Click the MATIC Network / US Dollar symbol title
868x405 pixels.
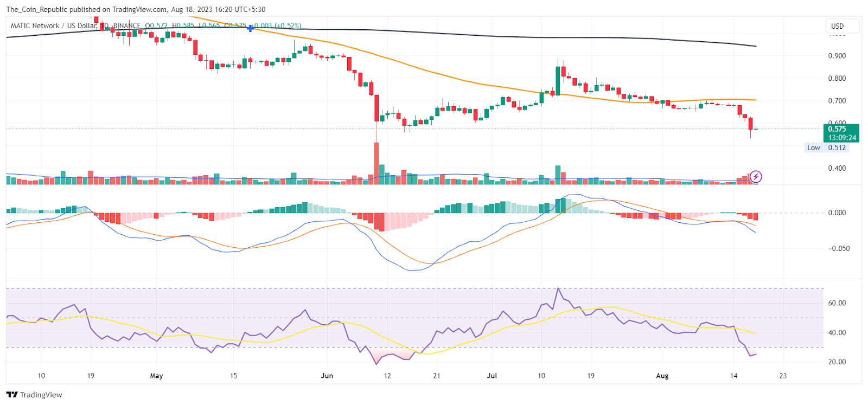pos(54,25)
